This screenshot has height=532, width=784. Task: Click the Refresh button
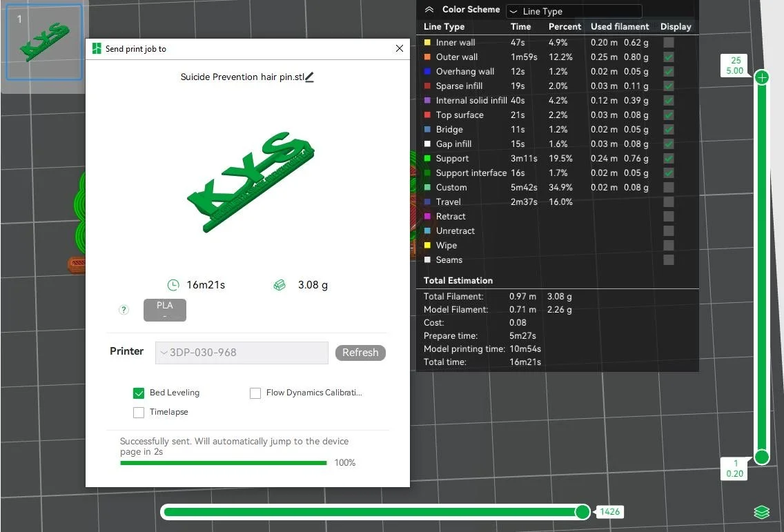click(360, 353)
